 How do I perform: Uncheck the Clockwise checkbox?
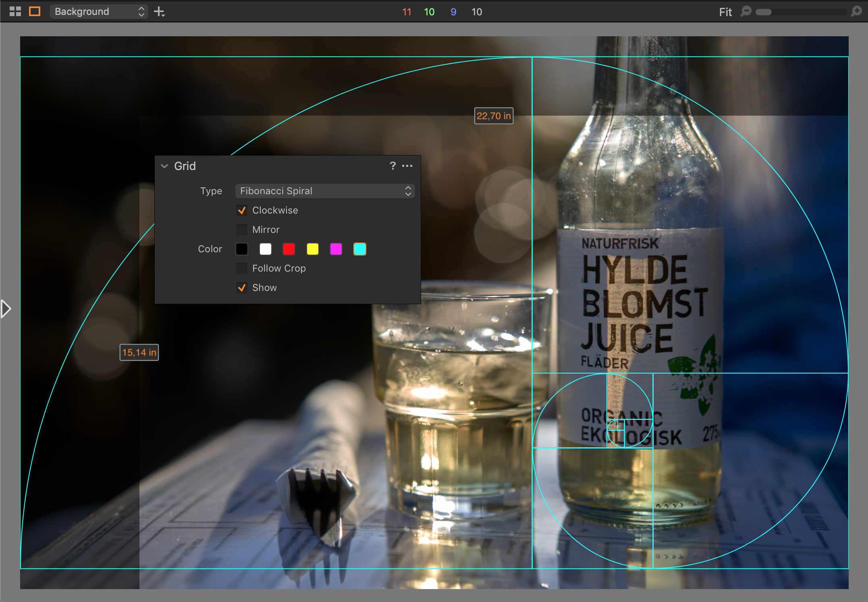242,210
